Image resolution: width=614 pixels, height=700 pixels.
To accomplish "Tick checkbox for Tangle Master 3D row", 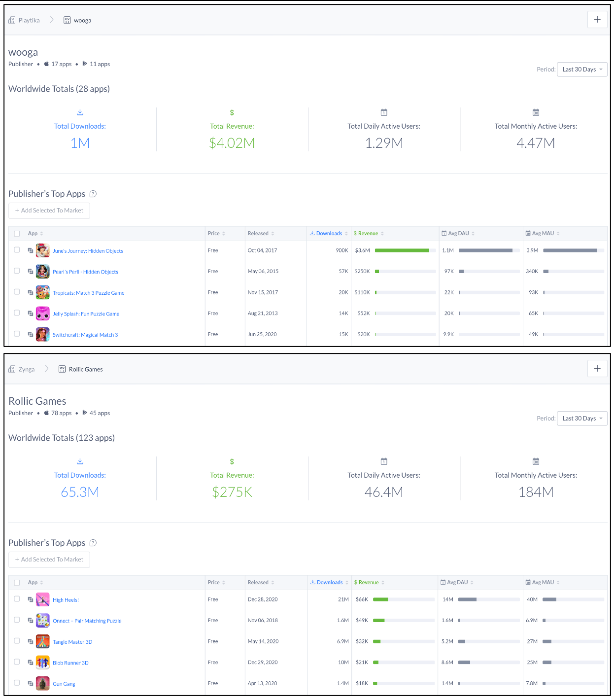I will [17, 641].
